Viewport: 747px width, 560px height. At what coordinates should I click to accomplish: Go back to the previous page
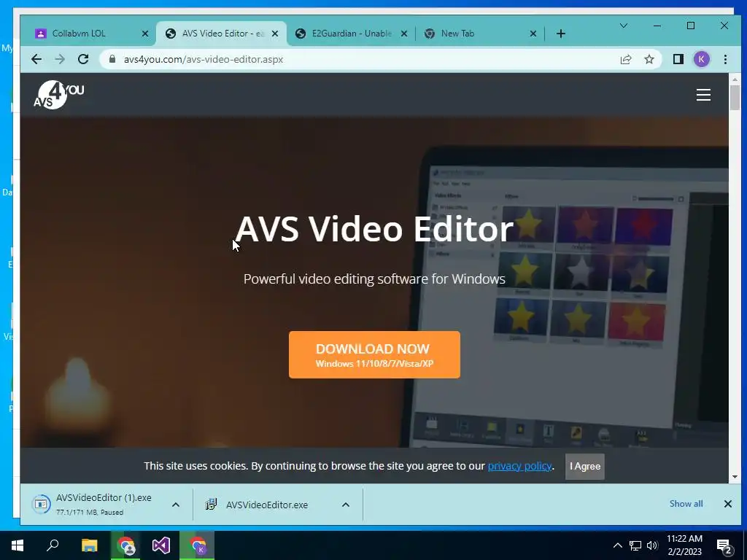[36, 59]
